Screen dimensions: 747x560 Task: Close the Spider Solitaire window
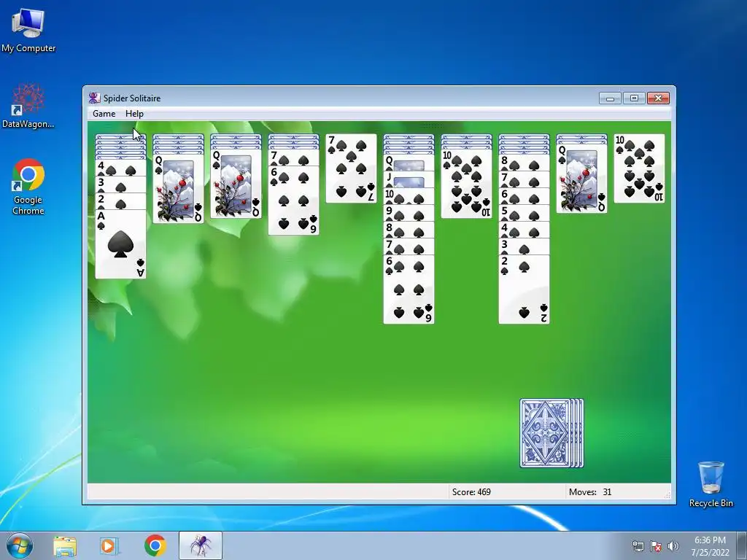[658, 98]
